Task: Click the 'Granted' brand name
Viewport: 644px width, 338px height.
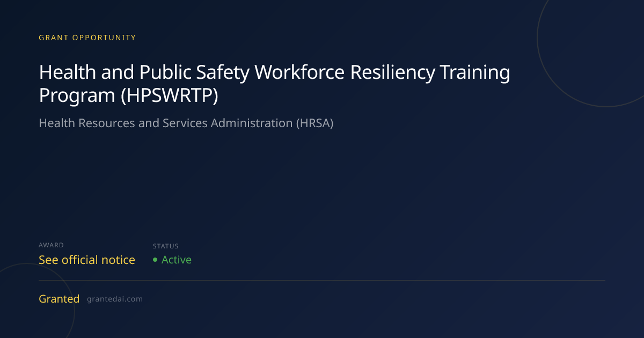Action: 59,299
